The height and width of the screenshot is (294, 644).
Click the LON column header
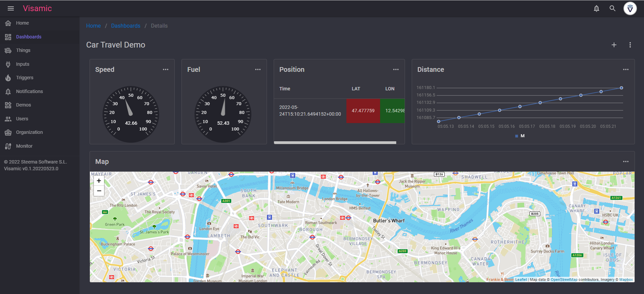click(390, 89)
